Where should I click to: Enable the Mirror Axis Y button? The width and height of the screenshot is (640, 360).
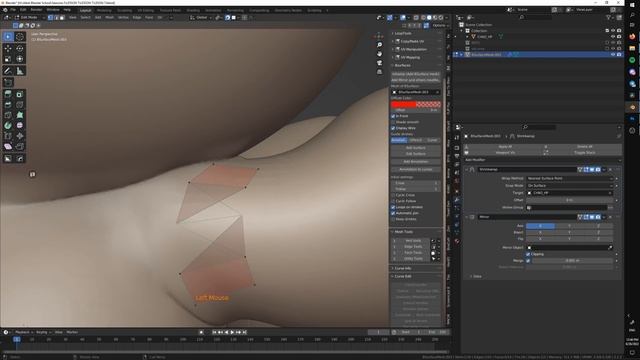click(x=569, y=226)
